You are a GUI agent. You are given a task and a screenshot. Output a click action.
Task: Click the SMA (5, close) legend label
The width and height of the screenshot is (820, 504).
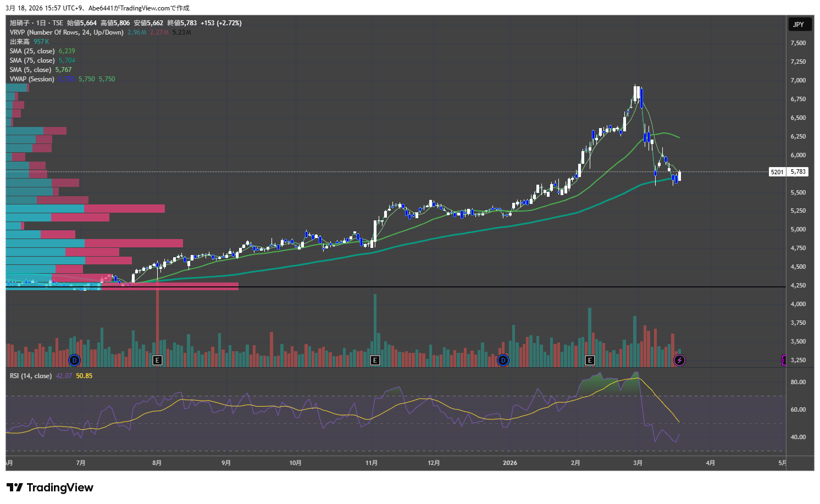[x=30, y=70]
